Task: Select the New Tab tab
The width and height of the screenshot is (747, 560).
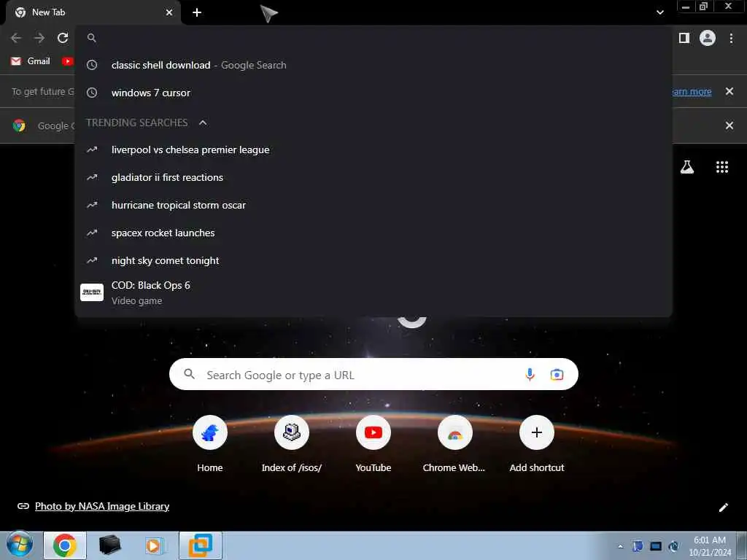Action: (x=93, y=12)
